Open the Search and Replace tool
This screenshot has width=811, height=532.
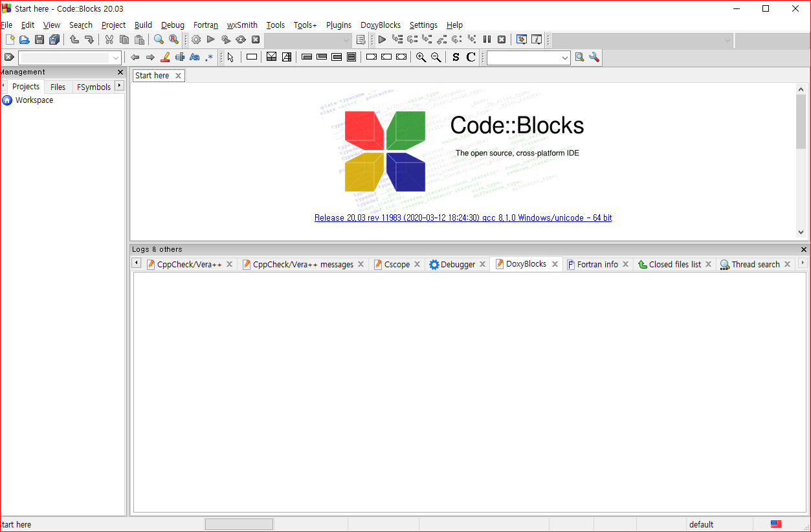coord(173,39)
